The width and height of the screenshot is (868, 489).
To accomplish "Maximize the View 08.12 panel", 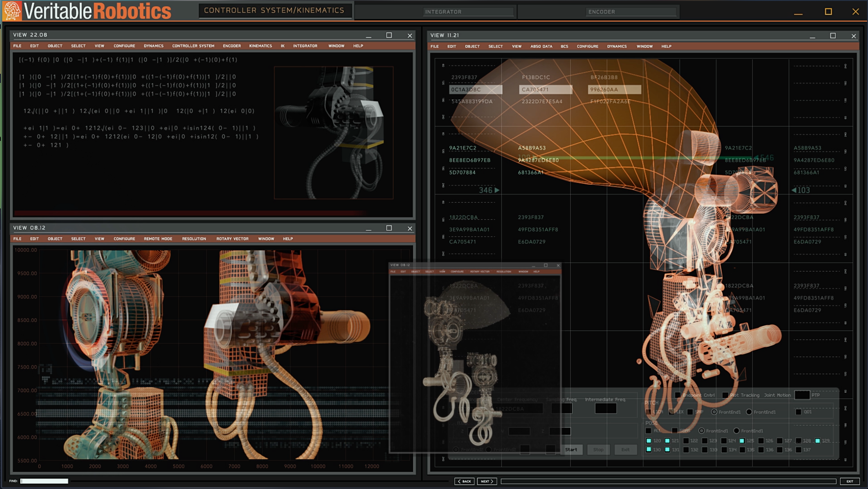I will [389, 228].
